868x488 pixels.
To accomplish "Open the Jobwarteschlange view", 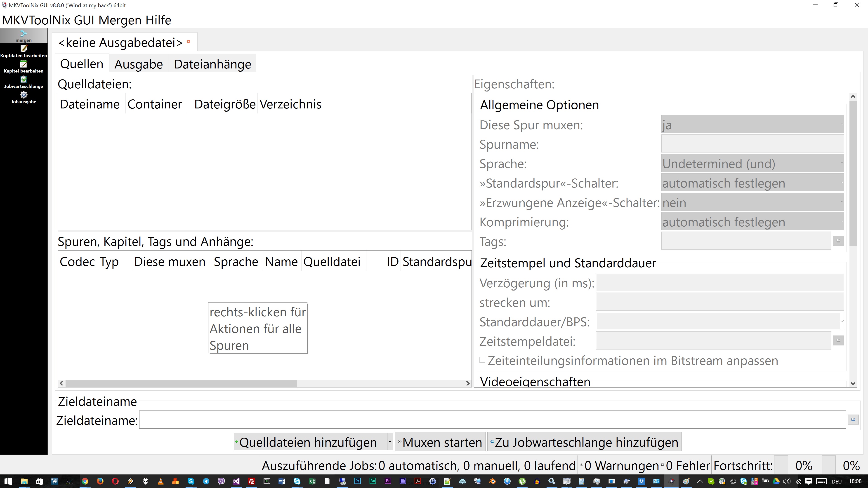I will [24, 82].
